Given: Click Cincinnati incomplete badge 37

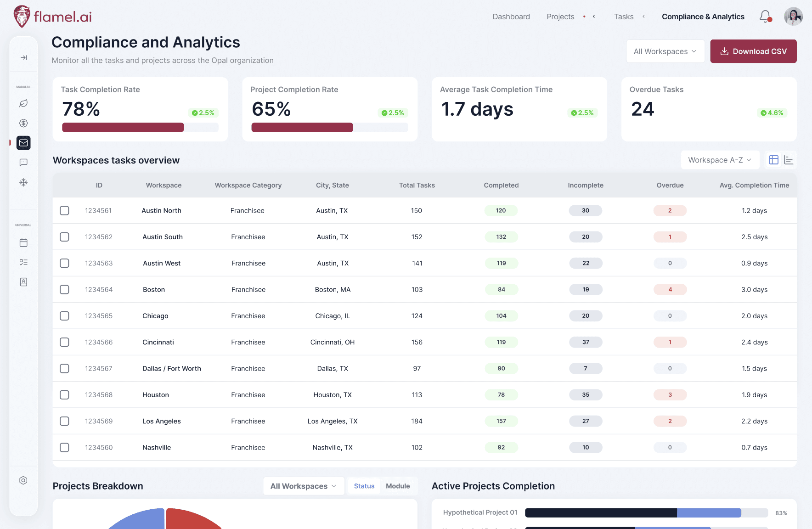Looking at the screenshot, I should click(586, 342).
